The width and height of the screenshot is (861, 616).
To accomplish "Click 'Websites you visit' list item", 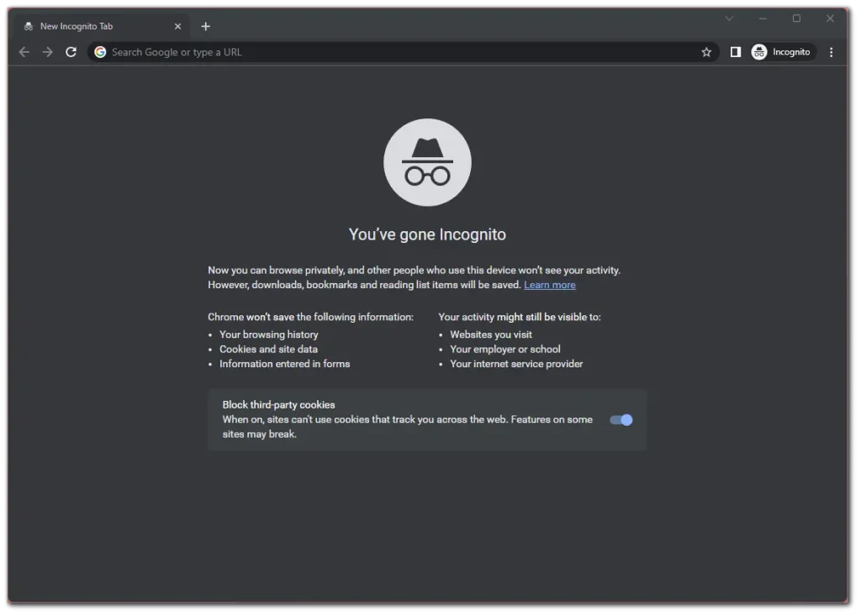I will coord(491,334).
